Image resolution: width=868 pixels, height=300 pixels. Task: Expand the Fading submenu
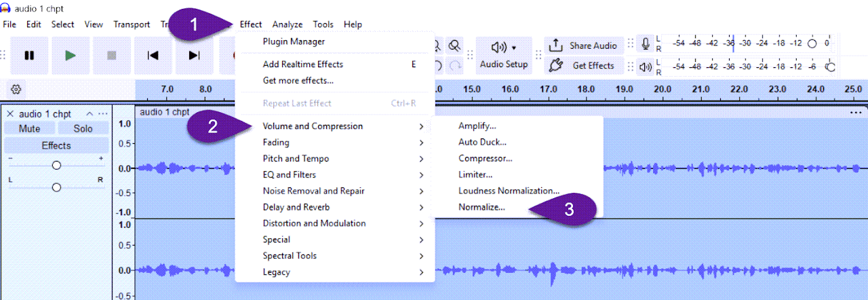tap(334, 143)
